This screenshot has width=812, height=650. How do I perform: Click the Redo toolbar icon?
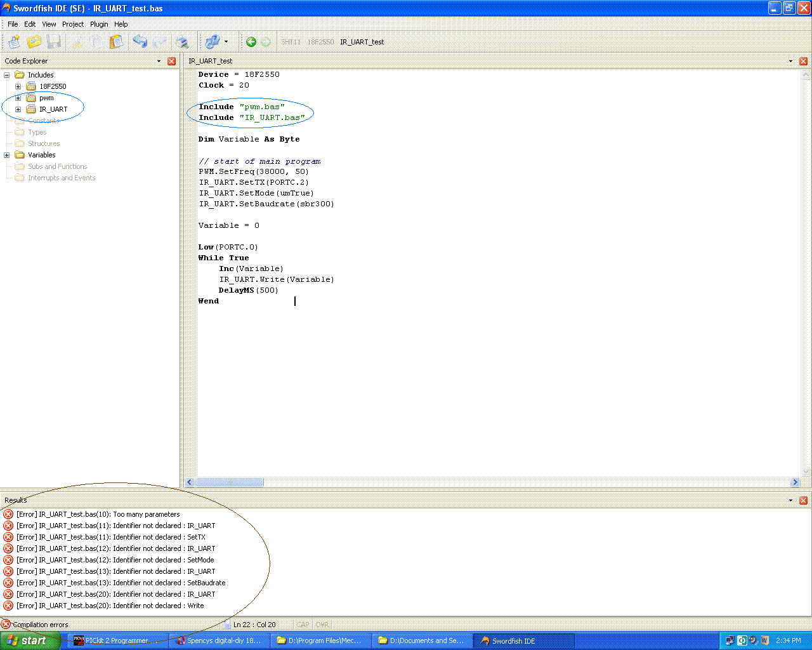[160, 42]
